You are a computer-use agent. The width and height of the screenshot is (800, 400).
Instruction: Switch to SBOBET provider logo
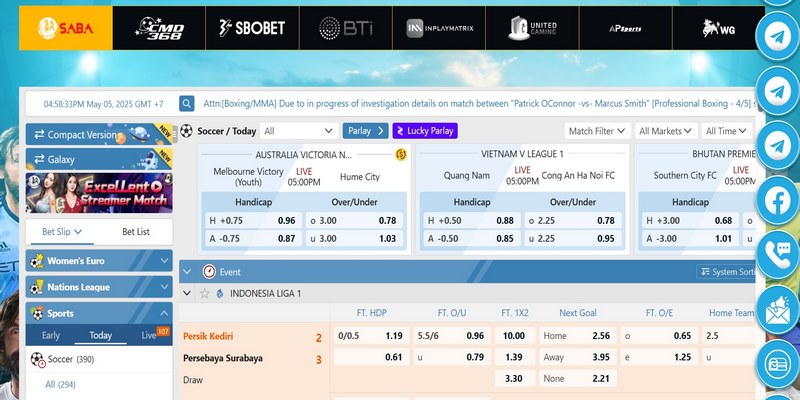(x=252, y=28)
